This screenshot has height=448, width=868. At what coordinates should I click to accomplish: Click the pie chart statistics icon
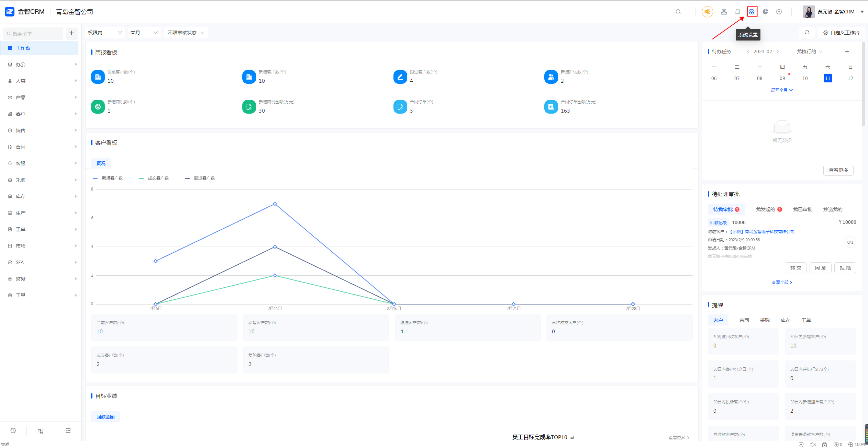pos(765,12)
